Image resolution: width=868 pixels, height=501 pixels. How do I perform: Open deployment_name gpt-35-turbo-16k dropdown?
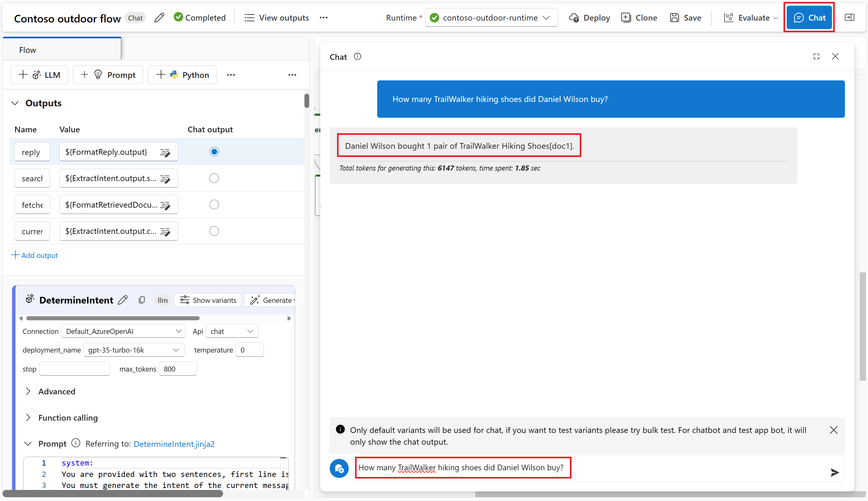pyautogui.click(x=134, y=350)
